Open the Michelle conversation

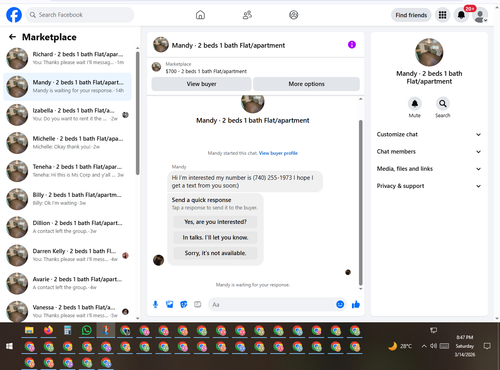click(67, 143)
